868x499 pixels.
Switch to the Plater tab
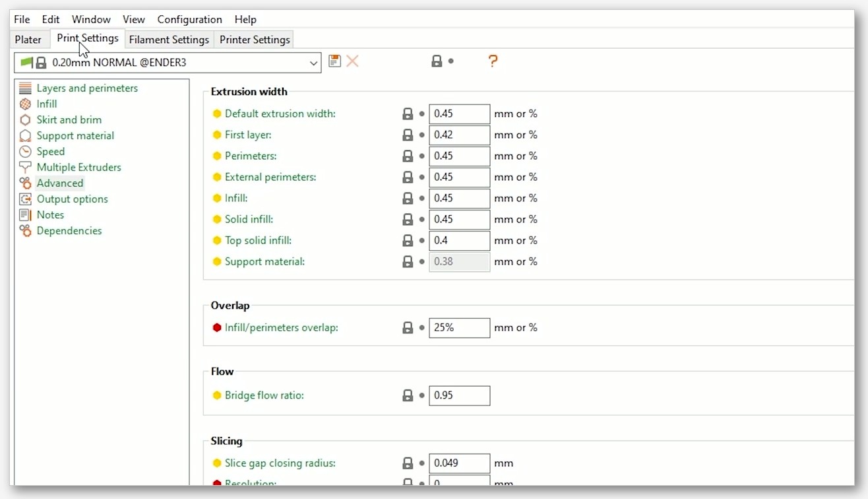(x=28, y=40)
